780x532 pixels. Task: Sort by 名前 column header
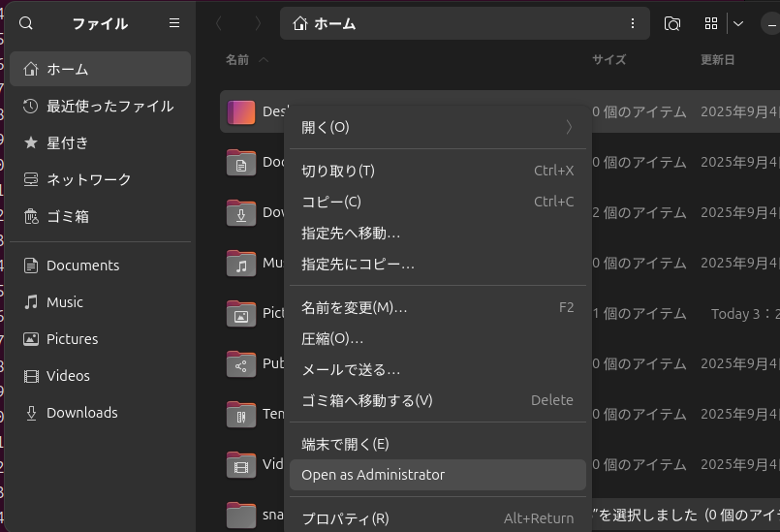coord(237,60)
